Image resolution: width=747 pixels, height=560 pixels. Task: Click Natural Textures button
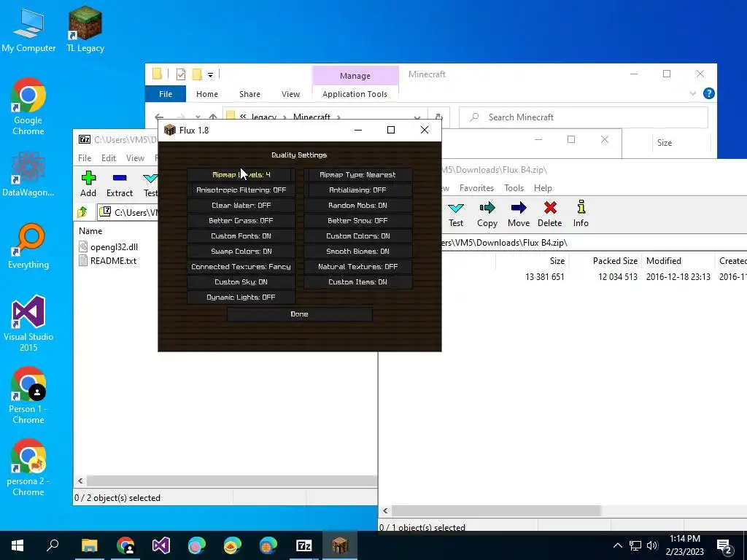(x=357, y=267)
